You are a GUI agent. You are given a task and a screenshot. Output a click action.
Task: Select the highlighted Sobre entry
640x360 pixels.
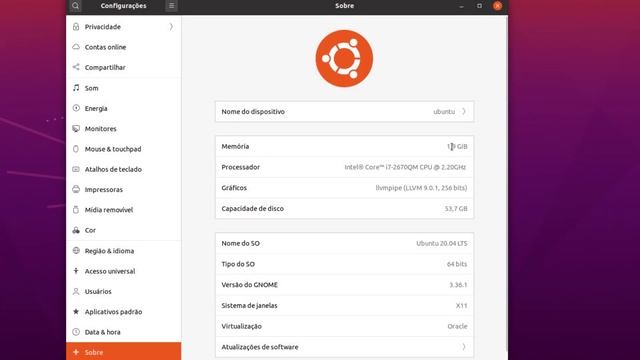point(124,351)
